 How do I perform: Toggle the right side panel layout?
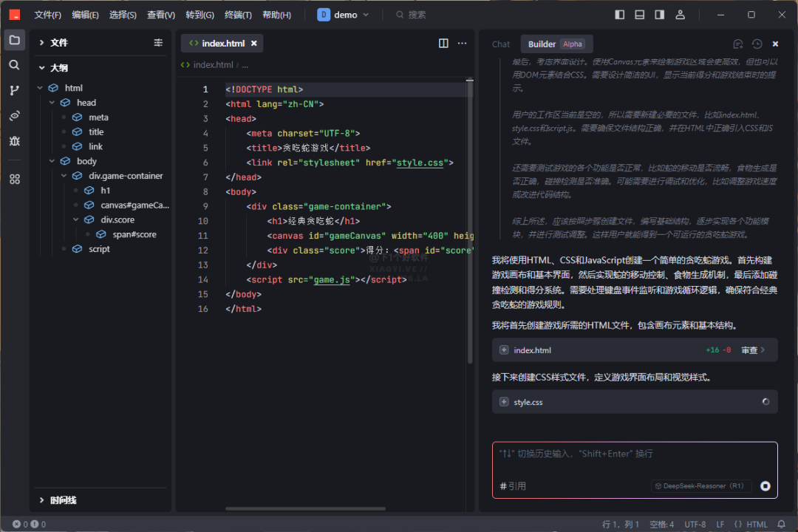coord(660,15)
